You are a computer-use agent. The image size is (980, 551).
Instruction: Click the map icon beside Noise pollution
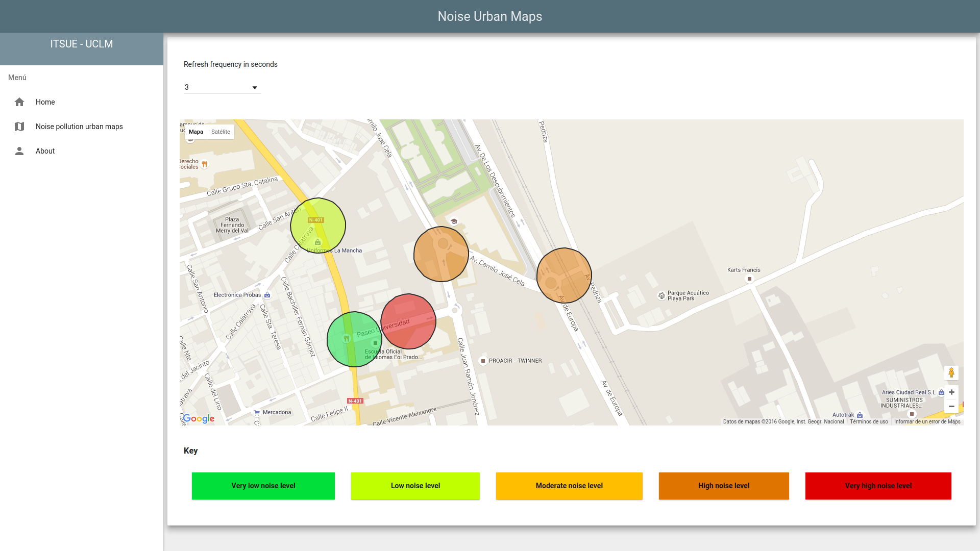point(19,127)
